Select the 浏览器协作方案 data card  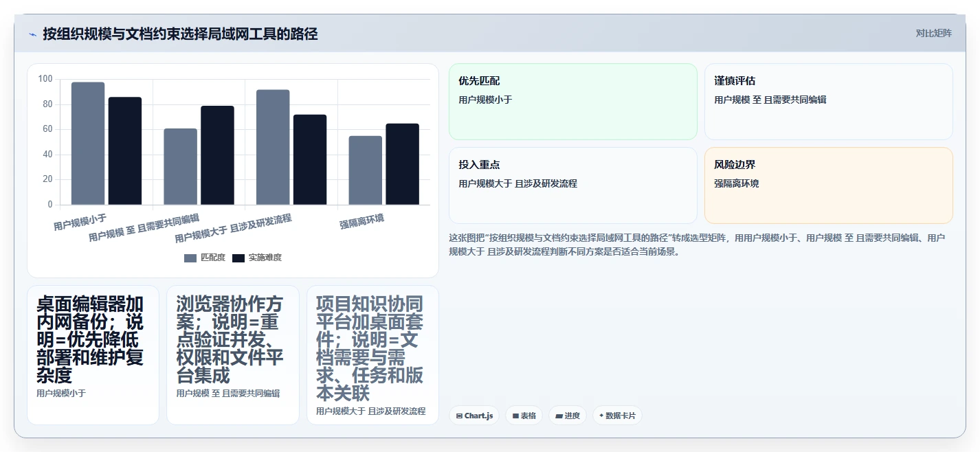click(x=233, y=355)
